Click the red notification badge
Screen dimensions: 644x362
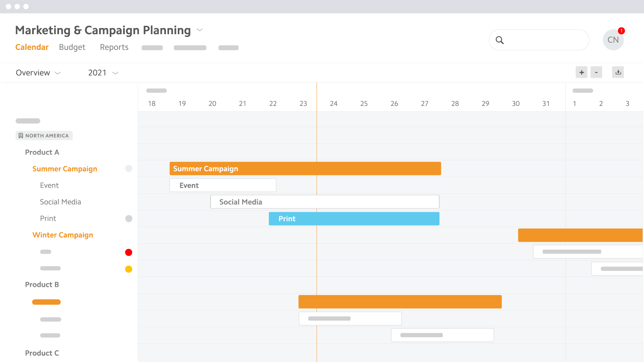622,31
